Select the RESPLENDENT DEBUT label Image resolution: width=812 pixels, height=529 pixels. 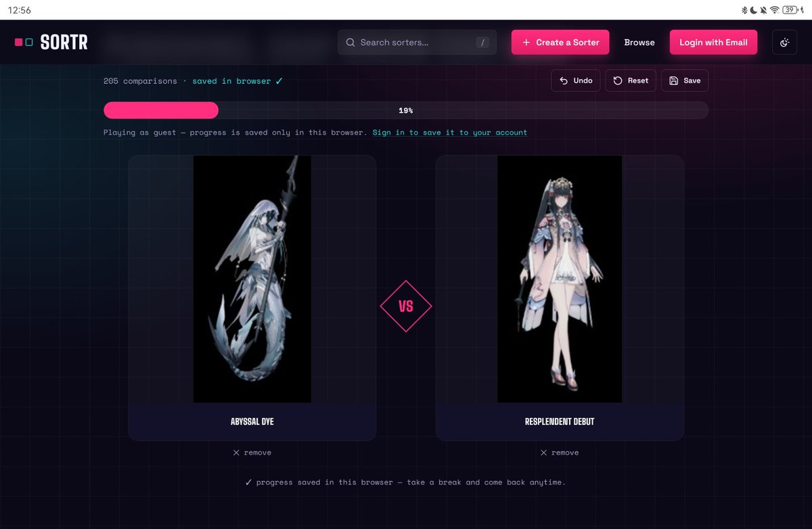pos(560,421)
